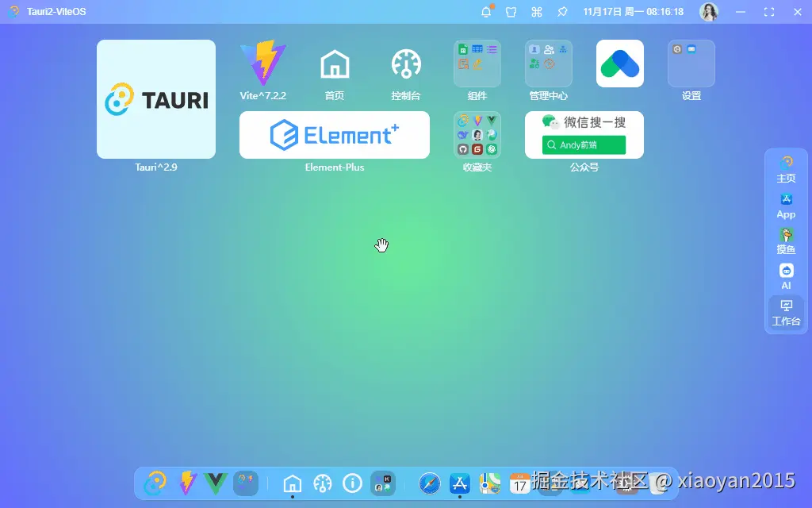The height and width of the screenshot is (508, 812).
Task: Open the 设置 folder on the desktop
Action: click(691, 63)
